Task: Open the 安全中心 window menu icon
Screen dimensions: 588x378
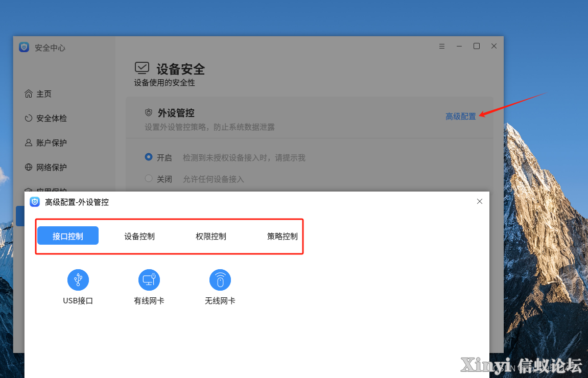Action: [442, 46]
